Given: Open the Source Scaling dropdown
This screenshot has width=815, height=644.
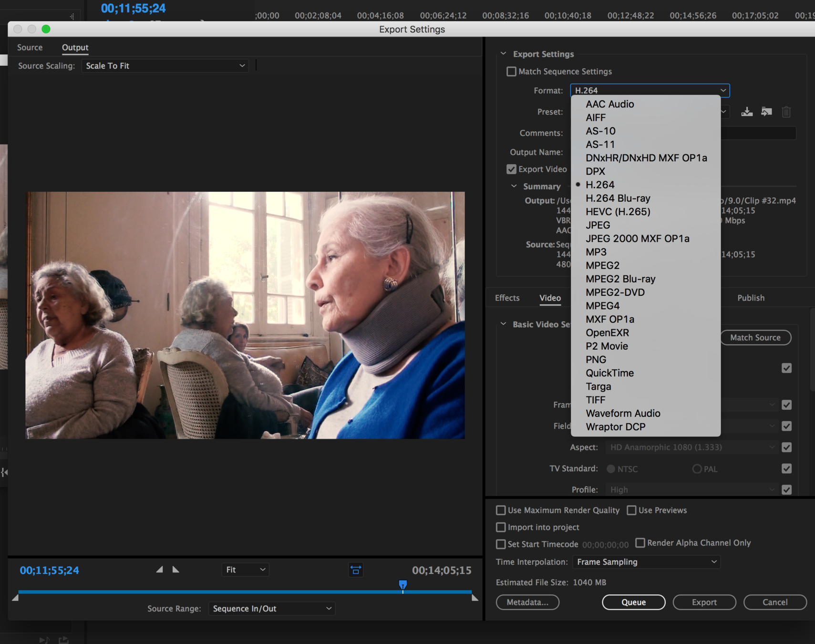Looking at the screenshot, I should coord(165,66).
